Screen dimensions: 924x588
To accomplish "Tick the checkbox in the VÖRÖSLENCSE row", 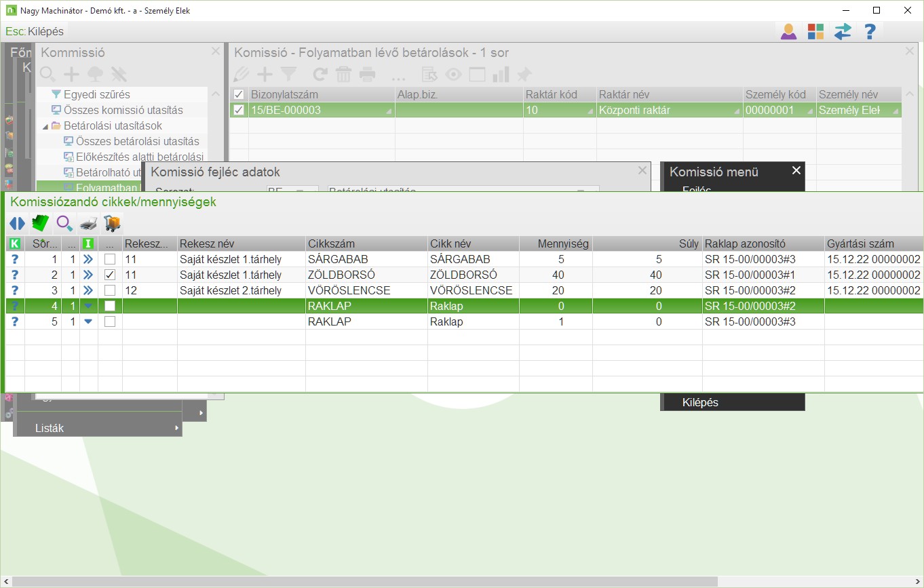I will 110,290.
